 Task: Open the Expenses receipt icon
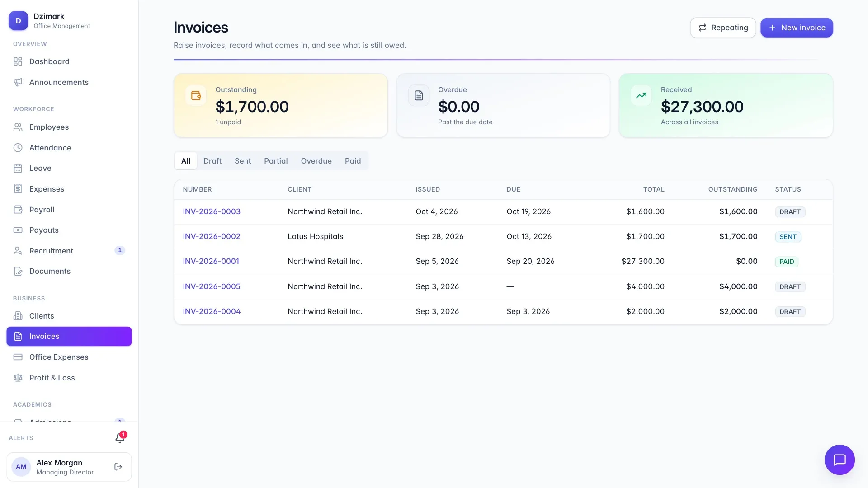click(x=18, y=189)
